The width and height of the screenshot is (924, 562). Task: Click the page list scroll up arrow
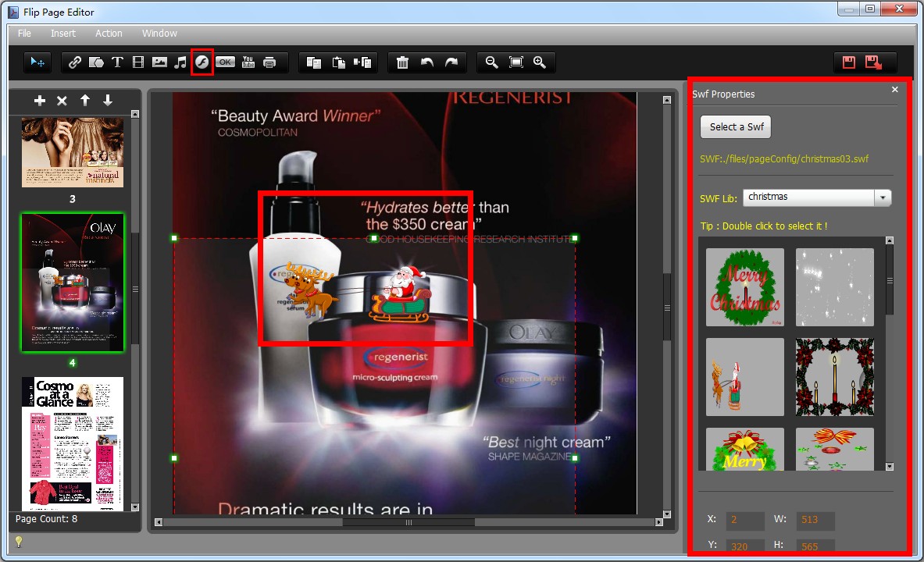135,114
